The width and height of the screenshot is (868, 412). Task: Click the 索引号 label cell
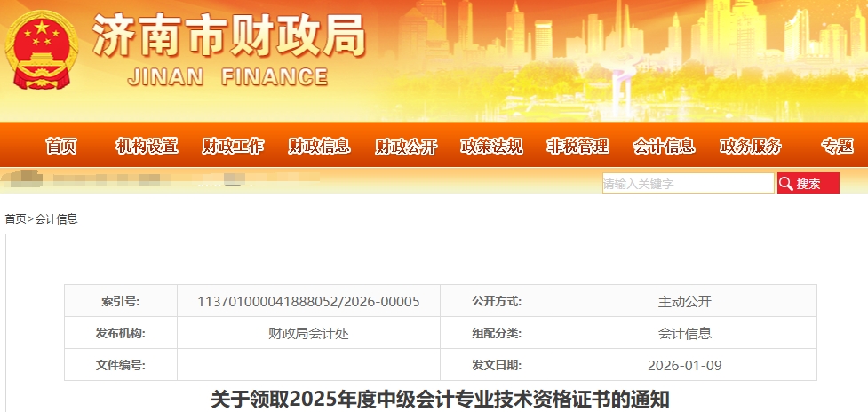pos(121,301)
